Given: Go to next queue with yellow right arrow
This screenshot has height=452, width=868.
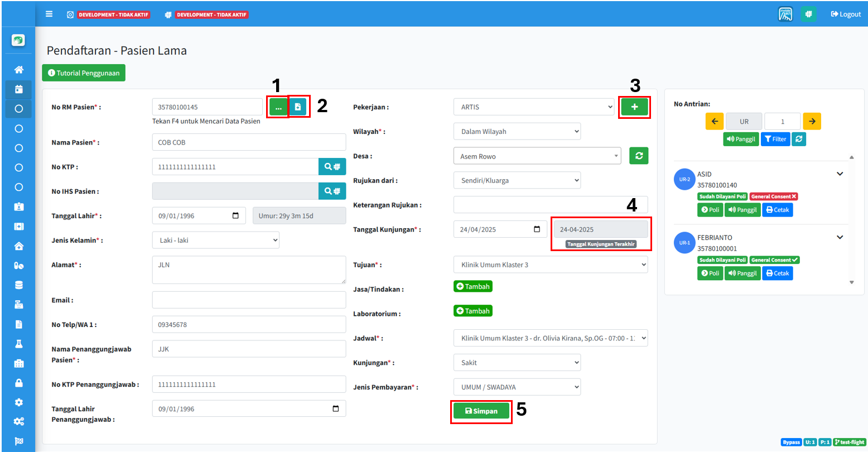Looking at the screenshot, I should (x=812, y=121).
